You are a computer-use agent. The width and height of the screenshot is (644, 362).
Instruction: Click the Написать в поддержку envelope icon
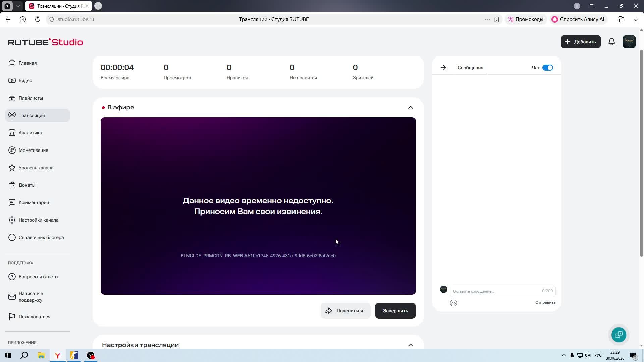12,297
